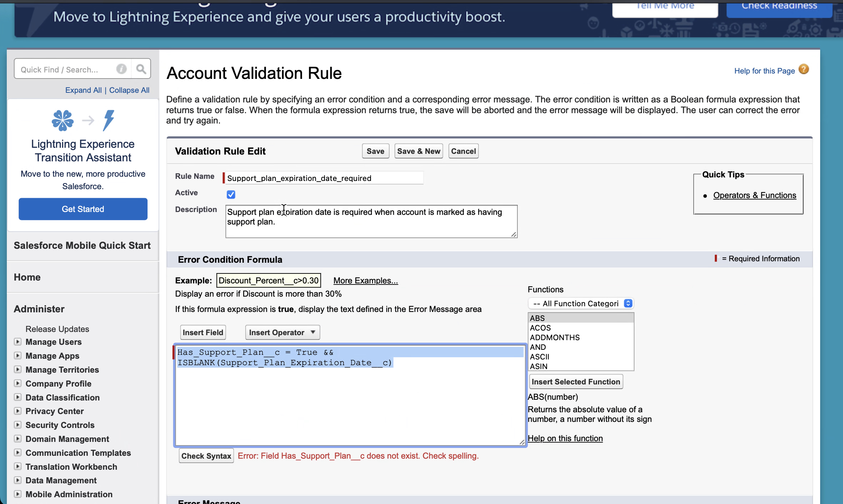Select ADDMONTHS in the functions list

pyautogui.click(x=555, y=337)
